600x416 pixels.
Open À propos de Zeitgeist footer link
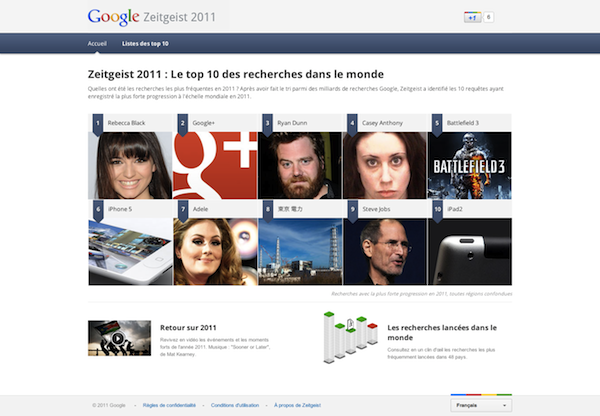[297, 405]
